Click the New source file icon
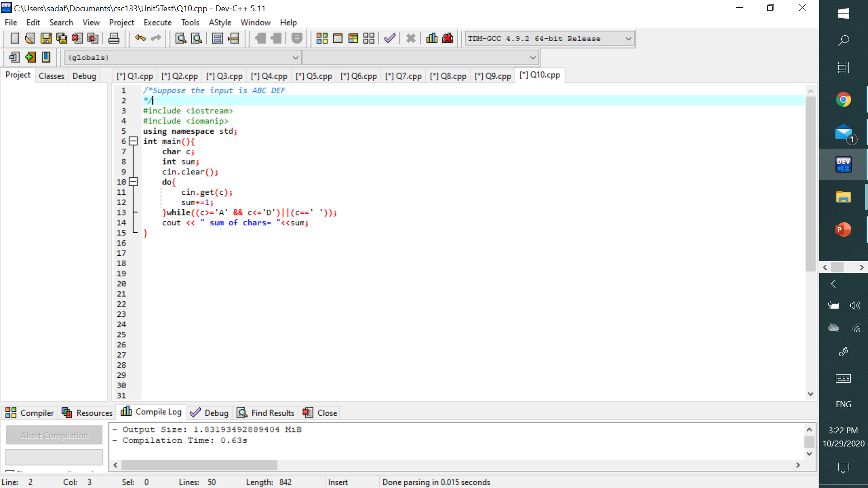 [x=14, y=38]
